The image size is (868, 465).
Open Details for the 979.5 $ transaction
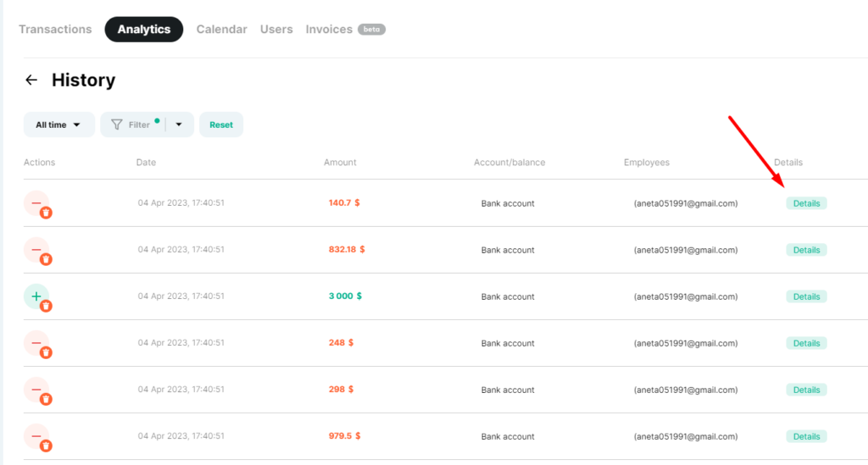pyautogui.click(x=807, y=437)
